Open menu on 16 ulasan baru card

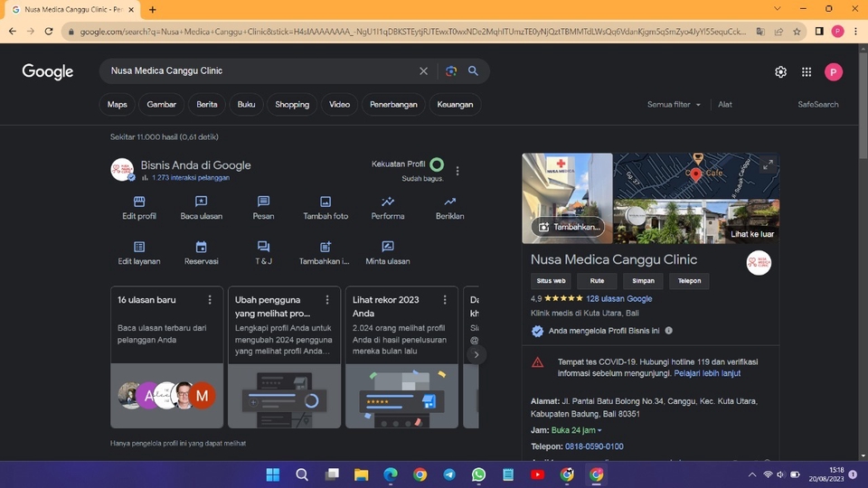pos(210,300)
